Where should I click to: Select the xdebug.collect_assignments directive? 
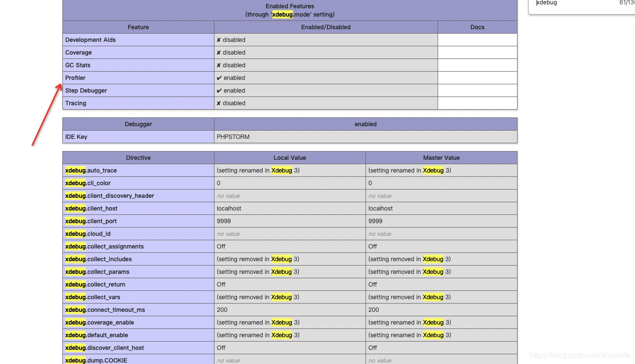(x=104, y=247)
